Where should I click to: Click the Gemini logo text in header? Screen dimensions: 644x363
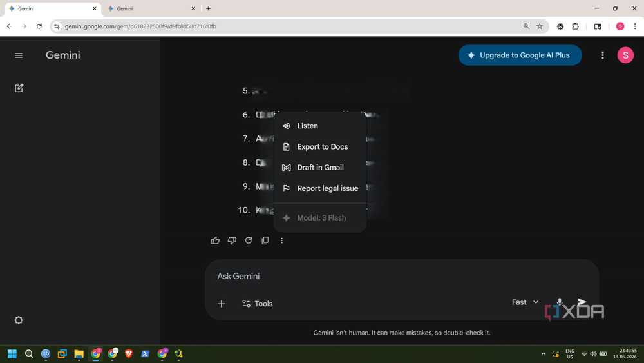(63, 55)
